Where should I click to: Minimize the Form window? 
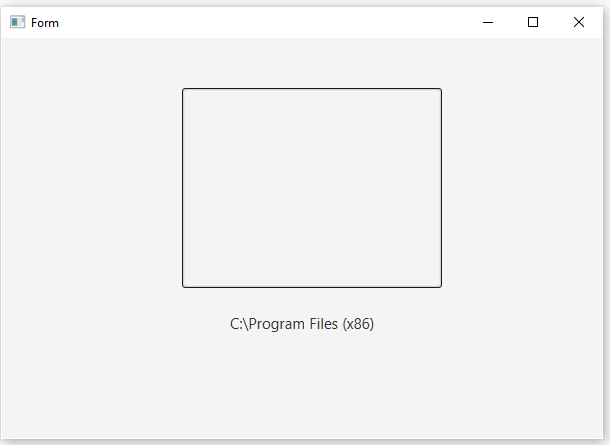pyautogui.click(x=488, y=22)
